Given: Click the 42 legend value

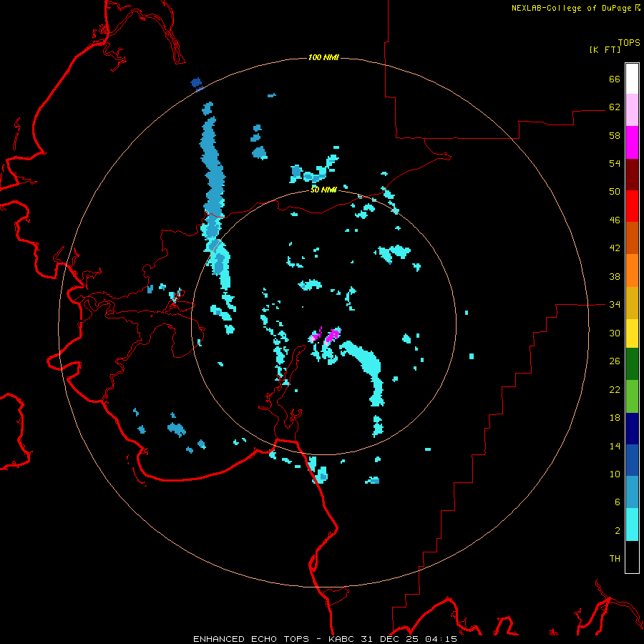Looking at the screenshot, I should pos(615,248).
